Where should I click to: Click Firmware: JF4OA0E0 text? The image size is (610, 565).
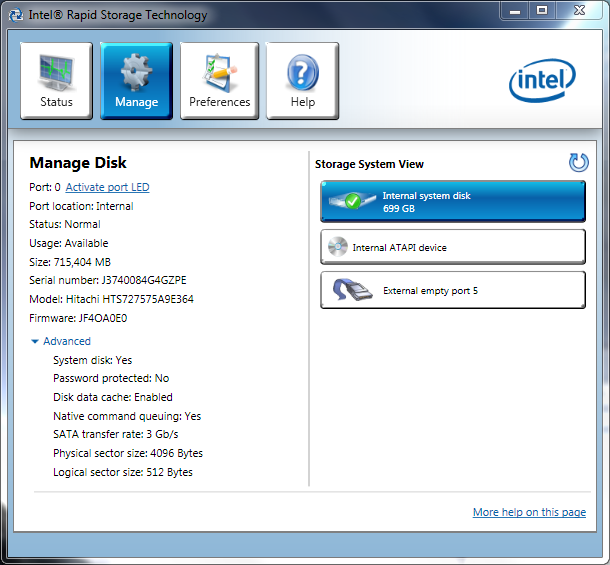(x=78, y=318)
